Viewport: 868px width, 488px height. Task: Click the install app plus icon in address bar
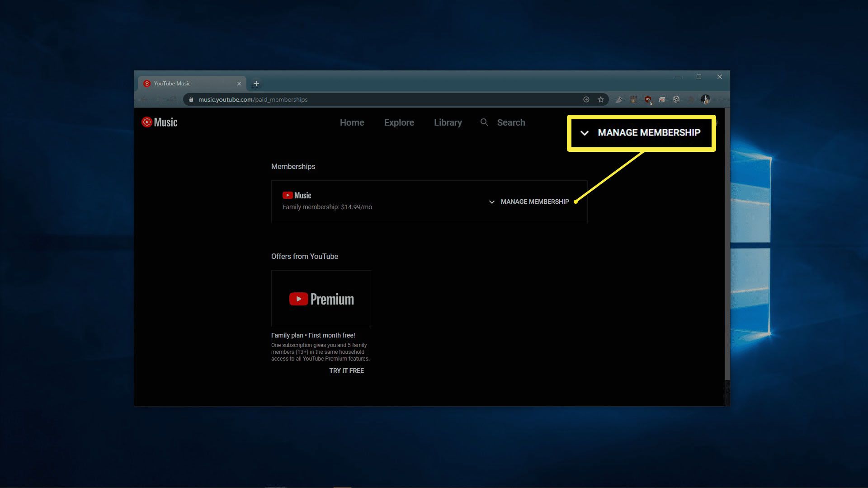coord(586,99)
